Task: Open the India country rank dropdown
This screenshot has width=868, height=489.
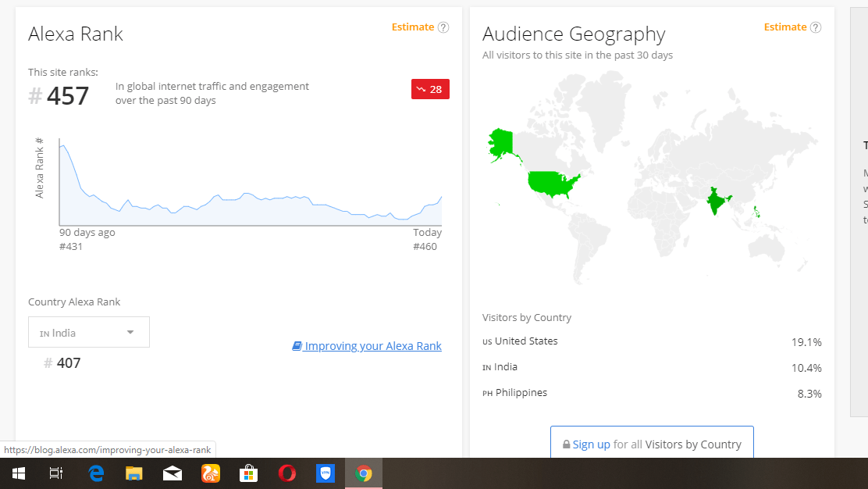Action: (88, 332)
